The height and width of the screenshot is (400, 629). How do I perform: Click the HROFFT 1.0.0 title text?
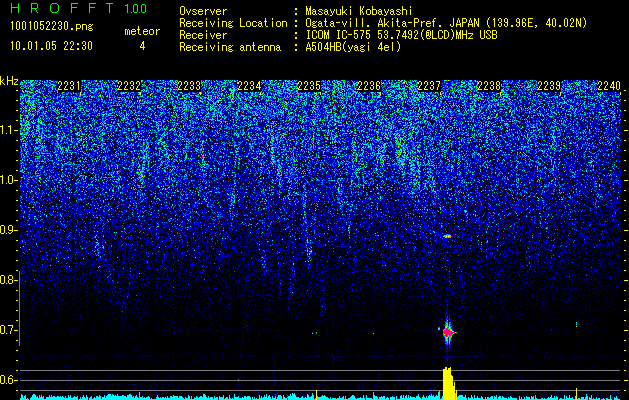click(79, 8)
